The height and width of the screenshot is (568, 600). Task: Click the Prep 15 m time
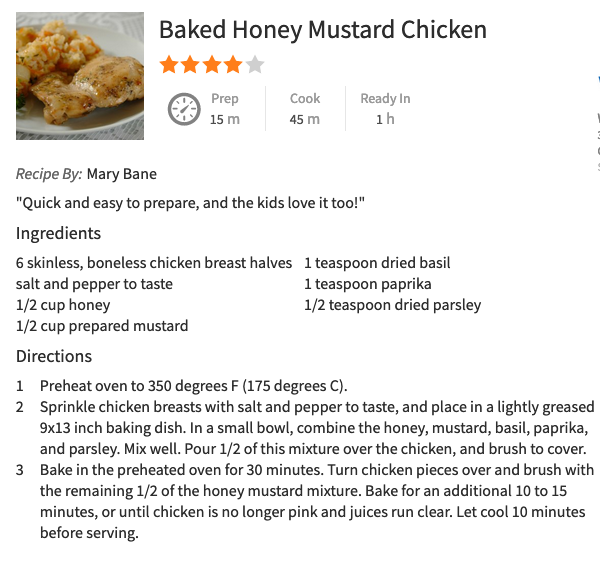225,109
